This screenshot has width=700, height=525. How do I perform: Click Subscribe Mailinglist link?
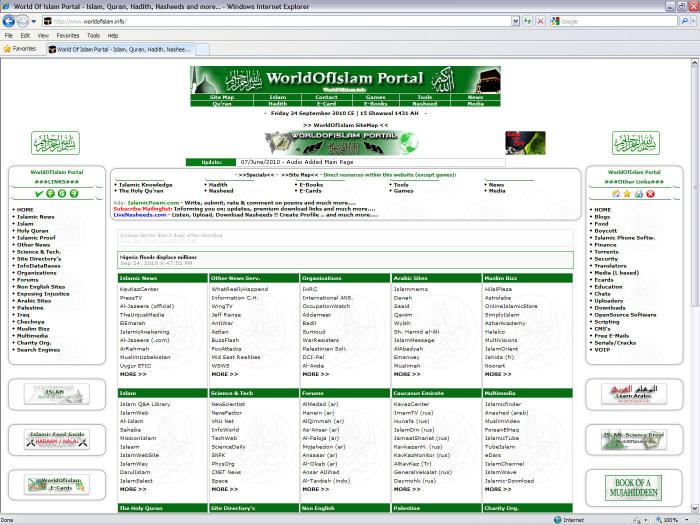coord(142,208)
